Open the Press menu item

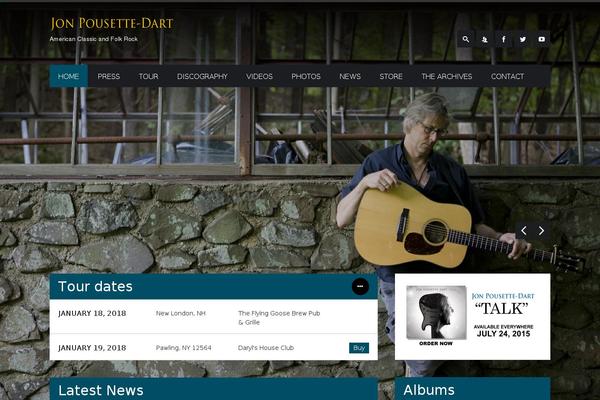pos(109,76)
